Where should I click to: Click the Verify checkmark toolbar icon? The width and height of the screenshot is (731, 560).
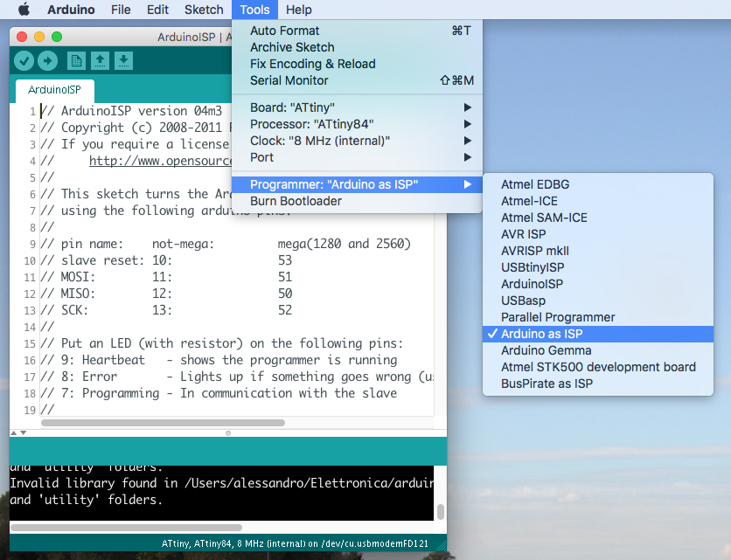[24, 60]
